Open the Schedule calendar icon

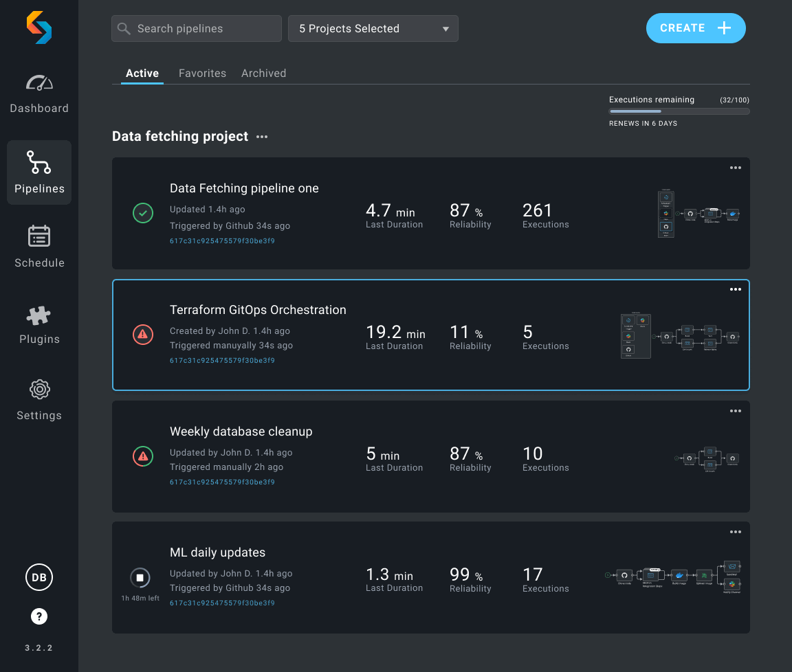pos(39,236)
